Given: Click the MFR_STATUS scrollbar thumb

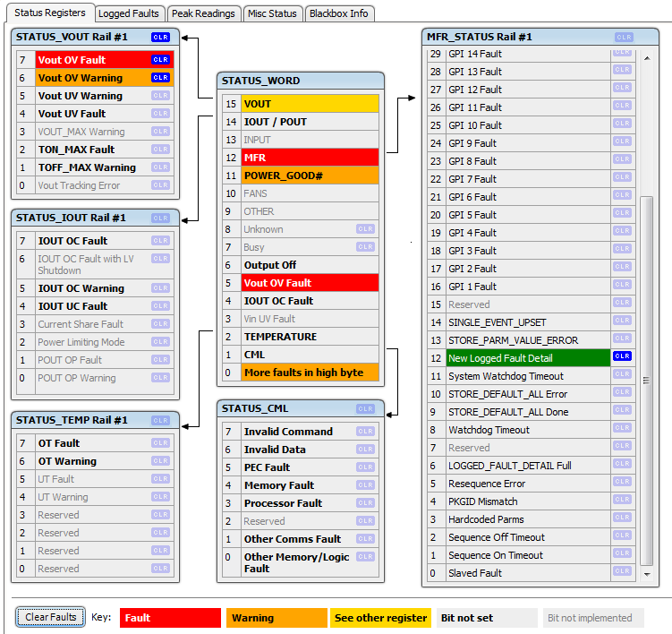Looking at the screenshot, I should (x=647, y=381).
